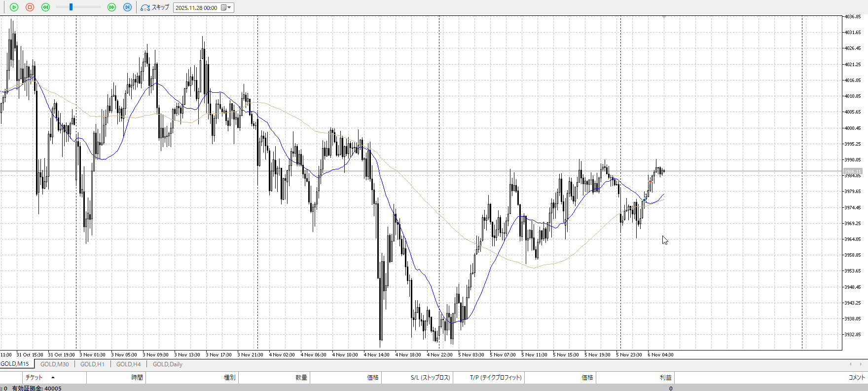Click the 2025.11.28 00:00 date field
The width and height of the screenshot is (868, 391).
pos(196,8)
